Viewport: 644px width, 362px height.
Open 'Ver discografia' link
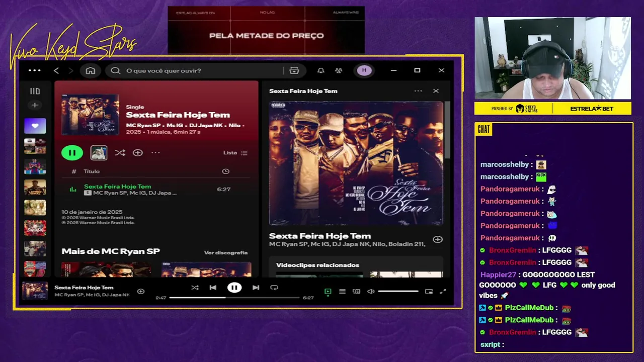pos(226,252)
